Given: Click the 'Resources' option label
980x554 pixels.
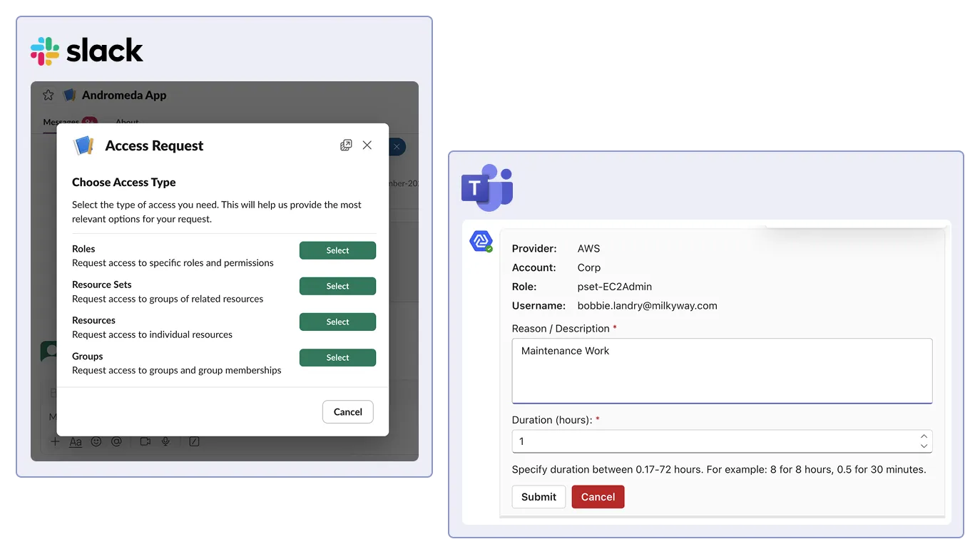Looking at the screenshot, I should [93, 320].
